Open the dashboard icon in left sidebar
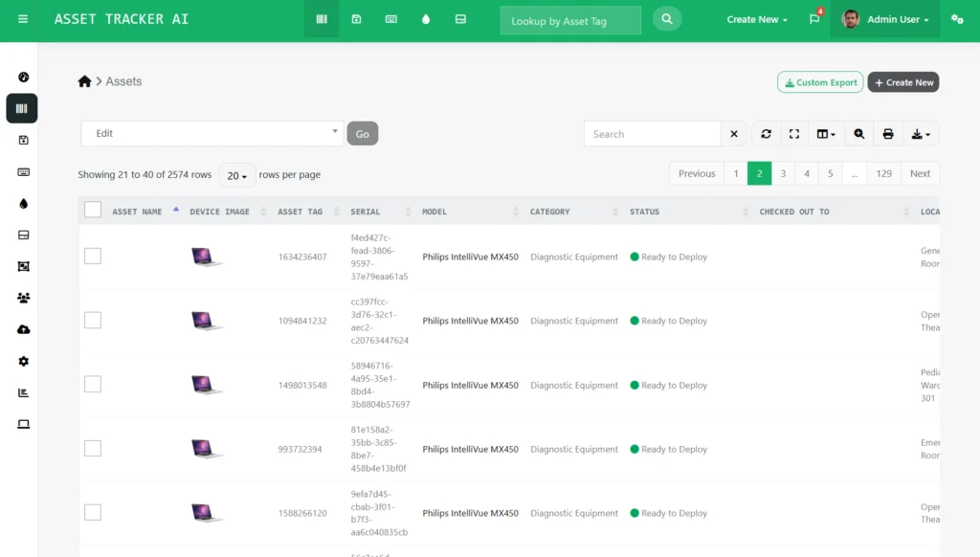This screenshot has height=557, width=980. (23, 78)
